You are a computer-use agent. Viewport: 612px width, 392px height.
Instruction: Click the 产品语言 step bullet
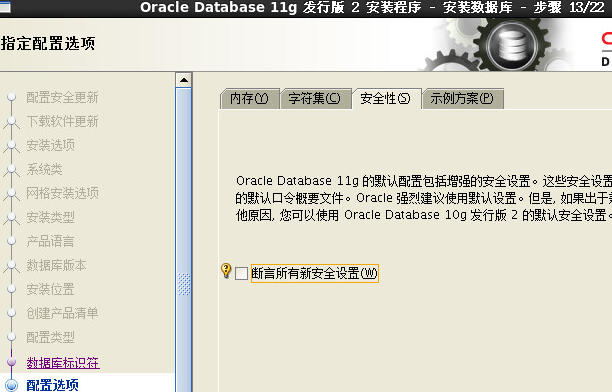12,241
